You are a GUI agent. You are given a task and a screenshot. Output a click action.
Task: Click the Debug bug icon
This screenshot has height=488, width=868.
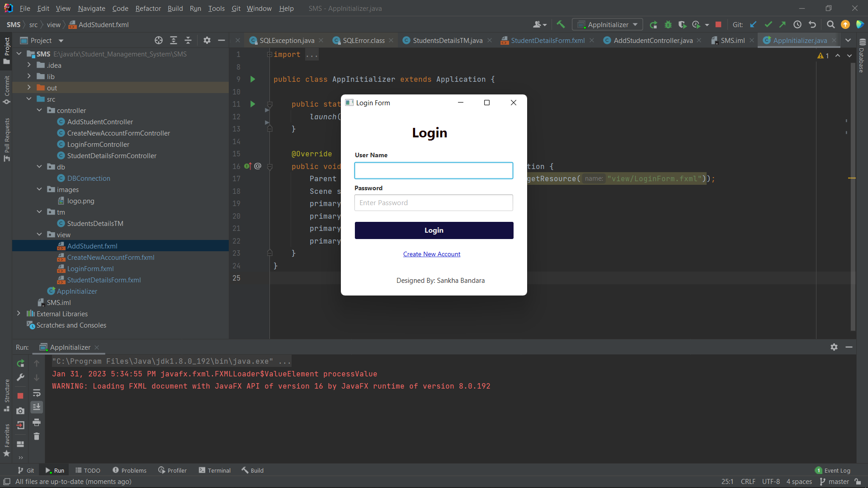[x=668, y=24]
